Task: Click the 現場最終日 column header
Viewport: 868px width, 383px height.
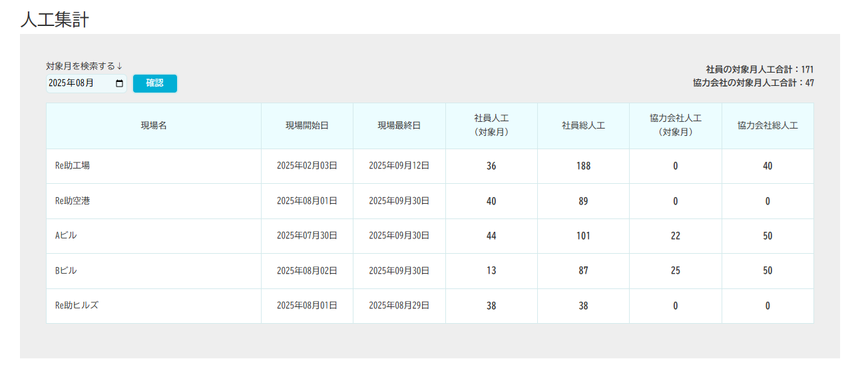Action: 399,126
